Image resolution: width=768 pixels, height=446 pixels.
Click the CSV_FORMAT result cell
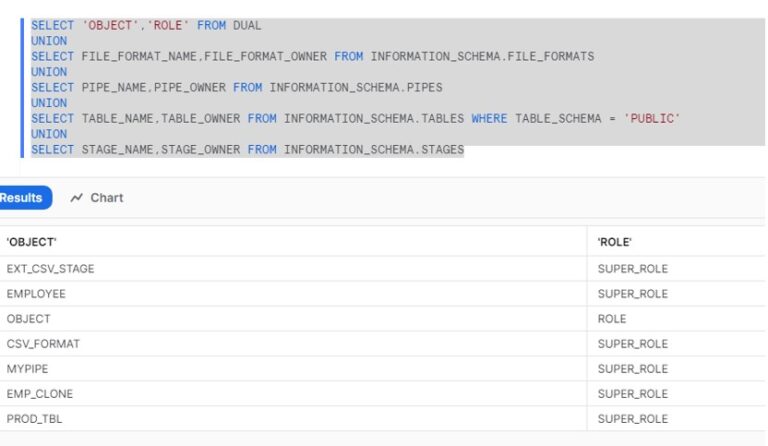(43, 344)
